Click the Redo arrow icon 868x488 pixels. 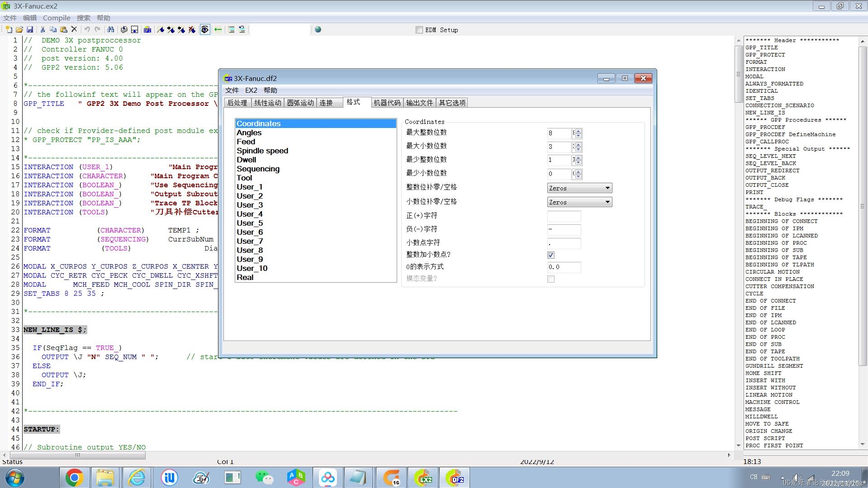(x=97, y=29)
